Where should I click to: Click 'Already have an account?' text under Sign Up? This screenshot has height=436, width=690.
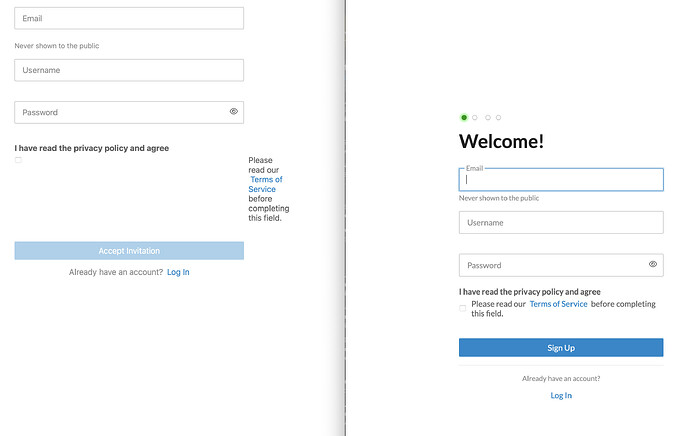click(x=561, y=378)
